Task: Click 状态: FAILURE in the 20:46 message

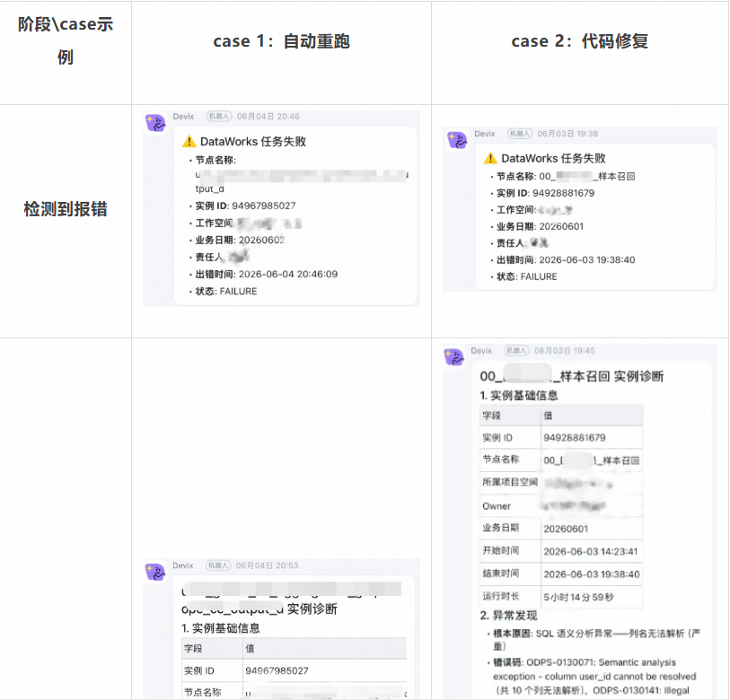Action: 225,292
